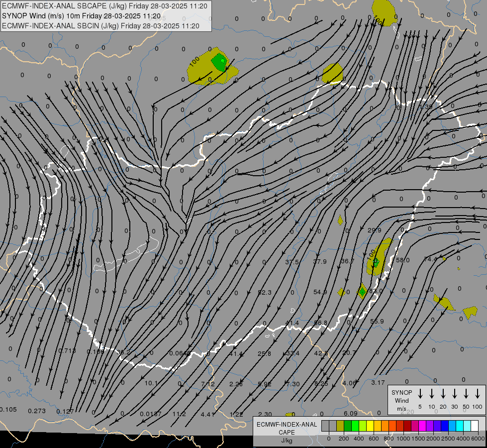Click the ECMWF-INDEX-ANAL CAPE legend title

tap(287, 428)
